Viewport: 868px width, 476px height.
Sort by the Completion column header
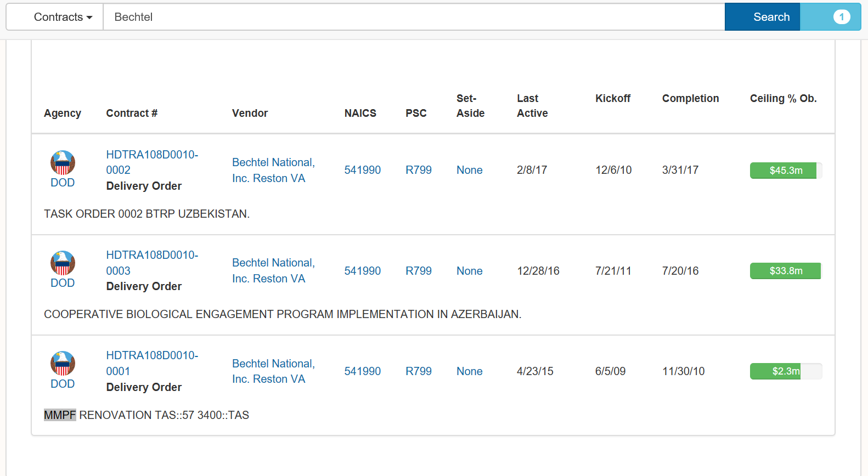[x=690, y=99]
